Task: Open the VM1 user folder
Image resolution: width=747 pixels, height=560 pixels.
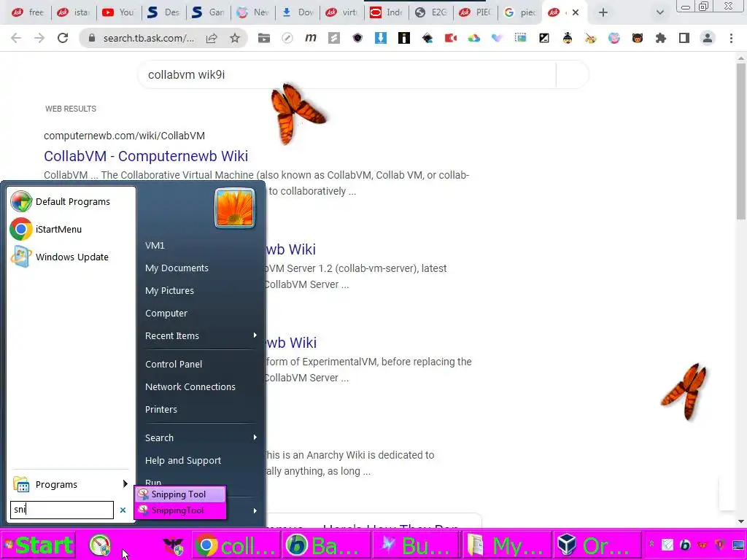Action: (155, 245)
